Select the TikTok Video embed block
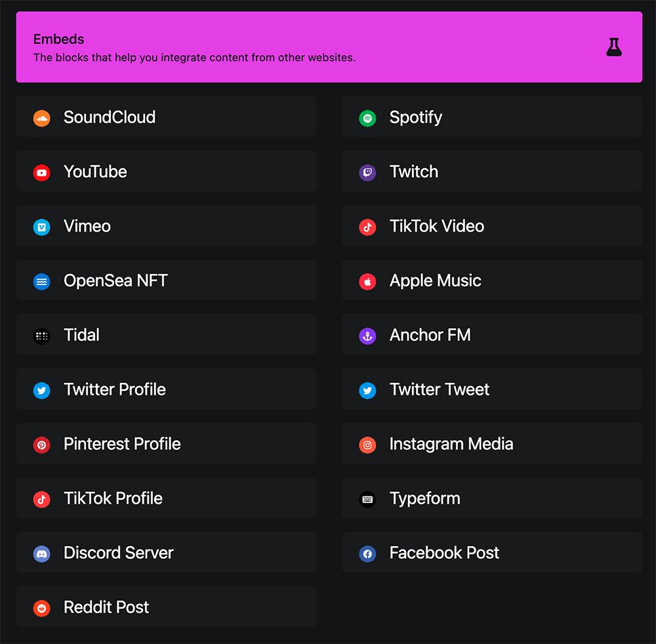The image size is (656, 644). (491, 226)
